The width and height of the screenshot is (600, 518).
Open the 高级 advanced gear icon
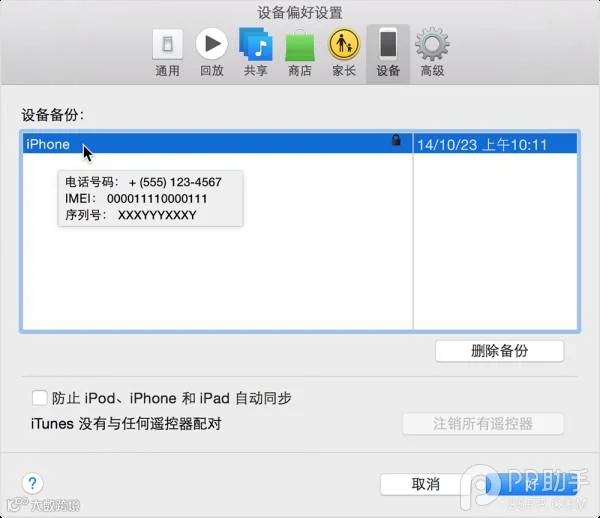432,44
